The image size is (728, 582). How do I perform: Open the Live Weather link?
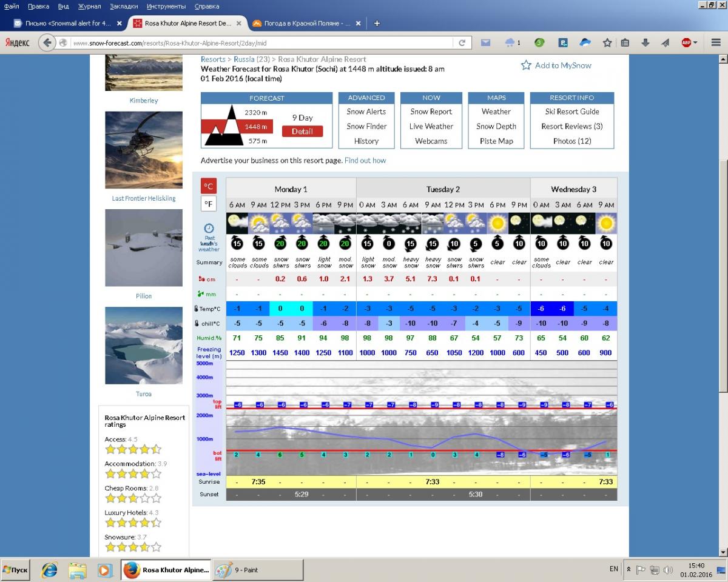tap(431, 126)
